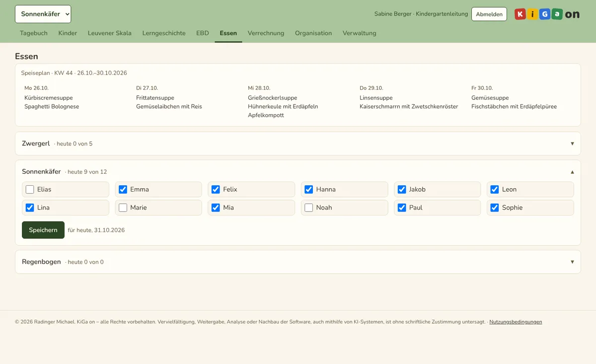Click Kaiserschmarrn mit Zwetschkenröster
596x364 pixels.
[x=409, y=106]
